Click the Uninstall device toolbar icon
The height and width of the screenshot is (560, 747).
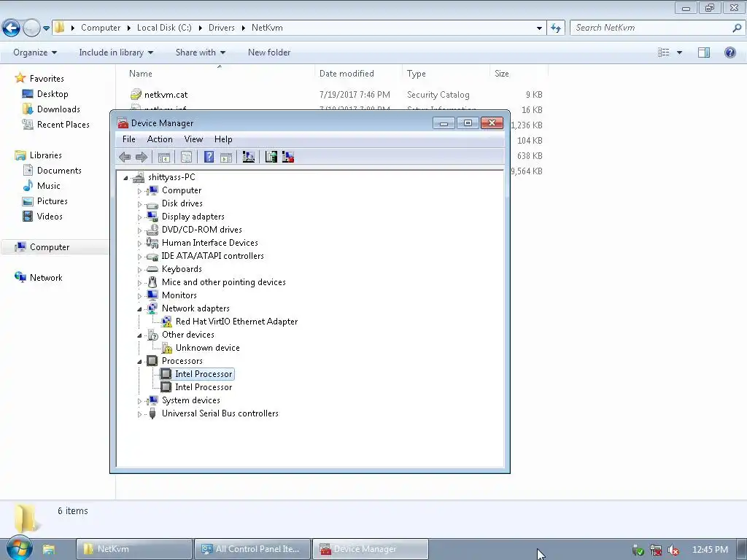[288, 157]
